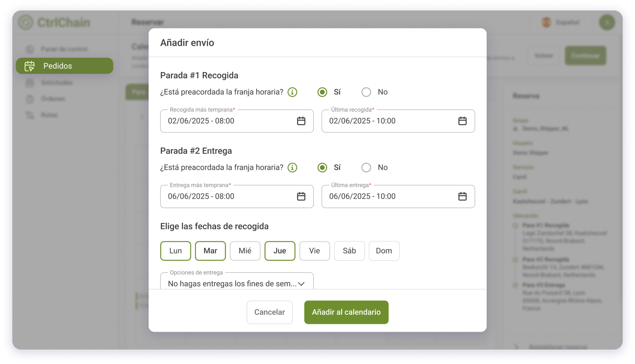Click the Solicitudes sidebar icon
Screen dimensions: 635x364
tap(30, 83)
